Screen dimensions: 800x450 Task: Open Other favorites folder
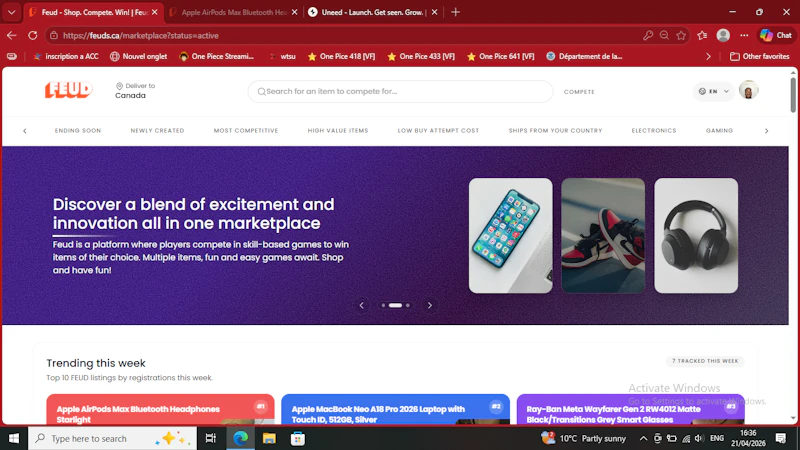[760, 56]
